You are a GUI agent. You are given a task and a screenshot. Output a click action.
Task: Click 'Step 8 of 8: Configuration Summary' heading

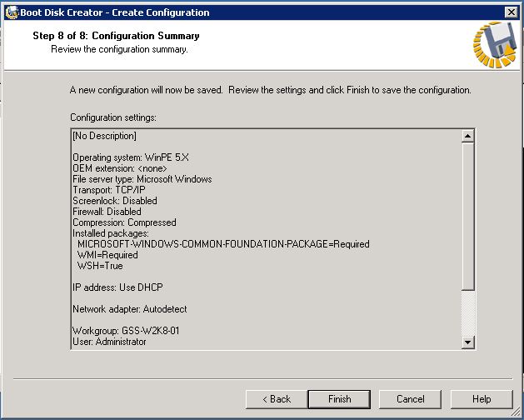[116, 36]
